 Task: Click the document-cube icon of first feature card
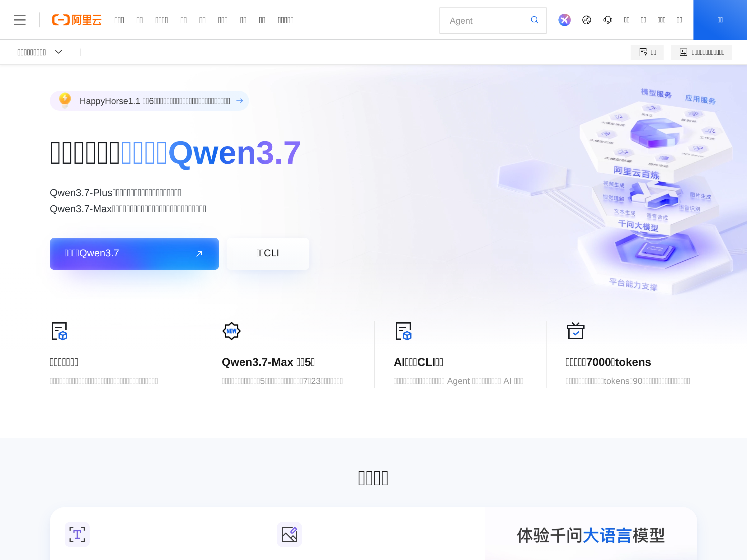59,331
